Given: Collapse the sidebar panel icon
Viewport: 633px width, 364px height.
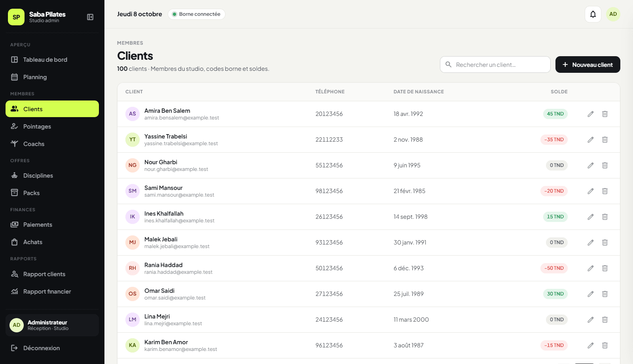Looking at the screenshot, I should tap(90, 17).
